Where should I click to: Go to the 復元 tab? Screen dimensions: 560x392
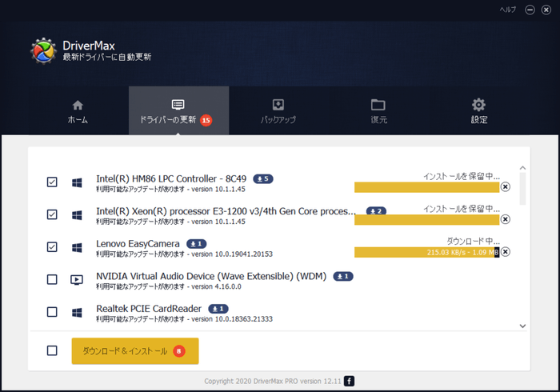point(378,112)
